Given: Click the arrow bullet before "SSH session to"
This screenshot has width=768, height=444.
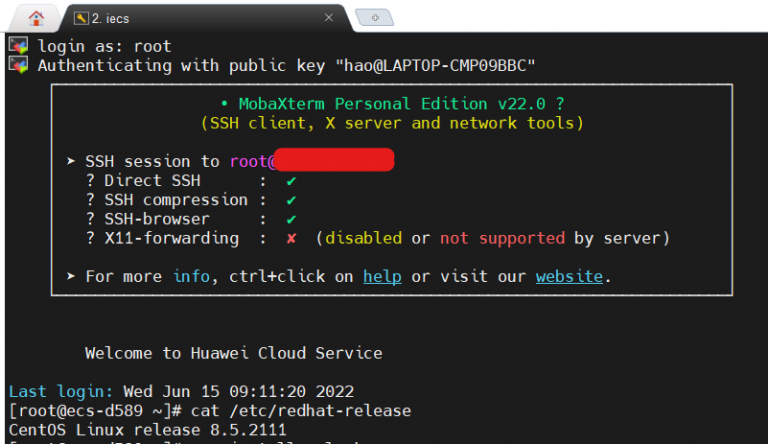Looking at the screenshot, I should [x=71, y=161].
